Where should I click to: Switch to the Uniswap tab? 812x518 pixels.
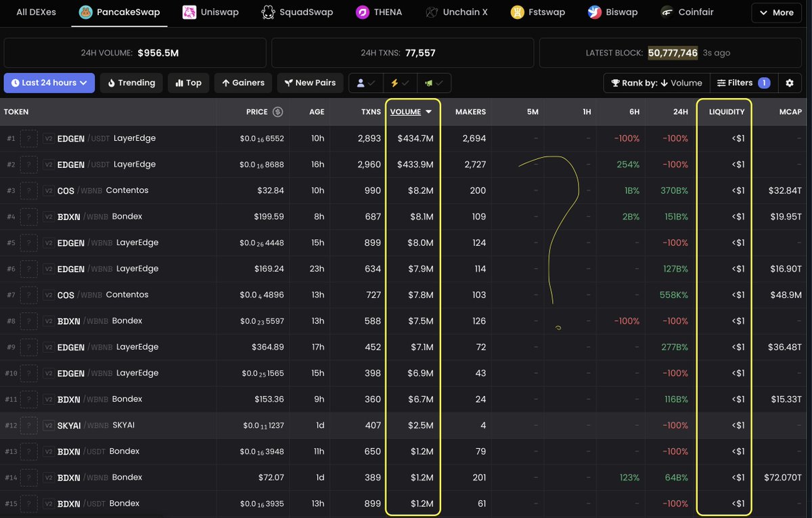click(210, 12)
